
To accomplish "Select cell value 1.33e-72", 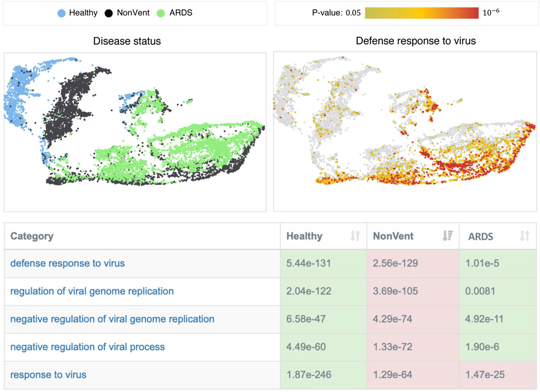I will 392,347.
